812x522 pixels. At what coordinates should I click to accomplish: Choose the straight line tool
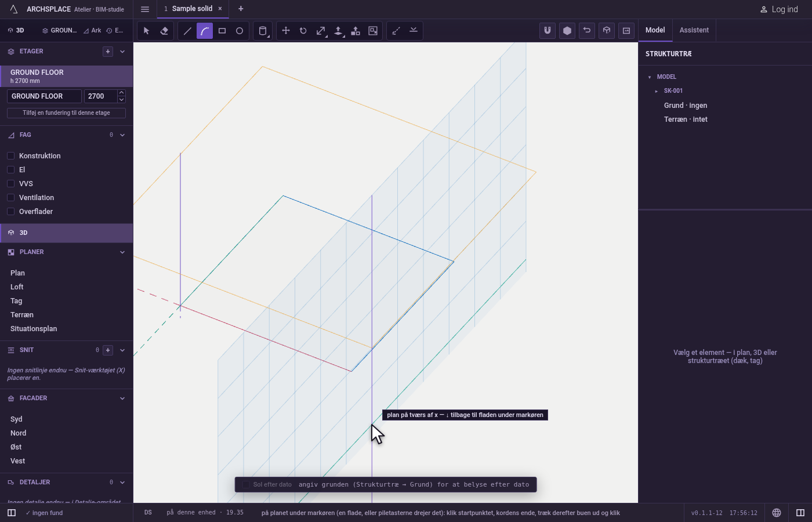(187, 31)
